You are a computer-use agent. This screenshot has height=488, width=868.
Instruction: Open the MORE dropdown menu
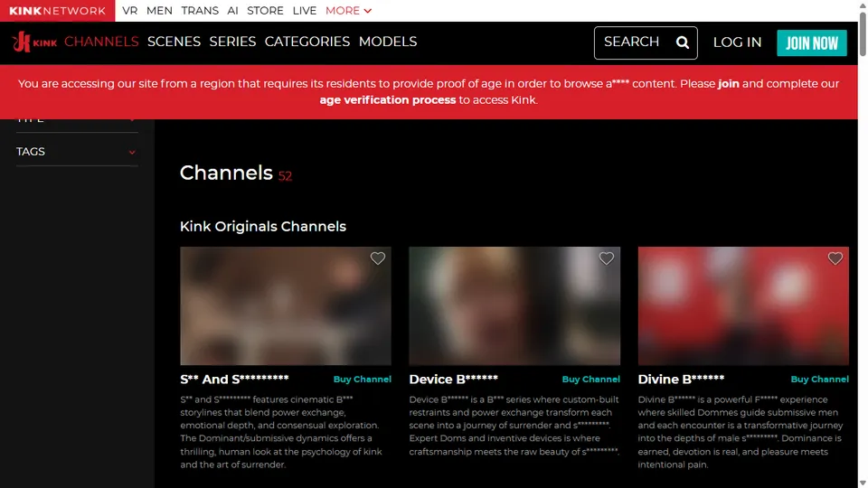(x=348, y=11)
